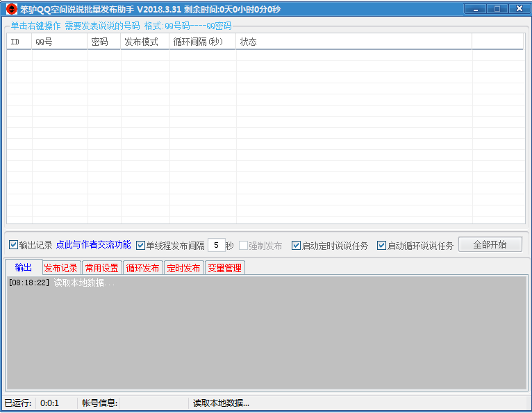The height and width of the screenshot is (413, 532).
Task: Minimize the window
Action: (475, 9)
